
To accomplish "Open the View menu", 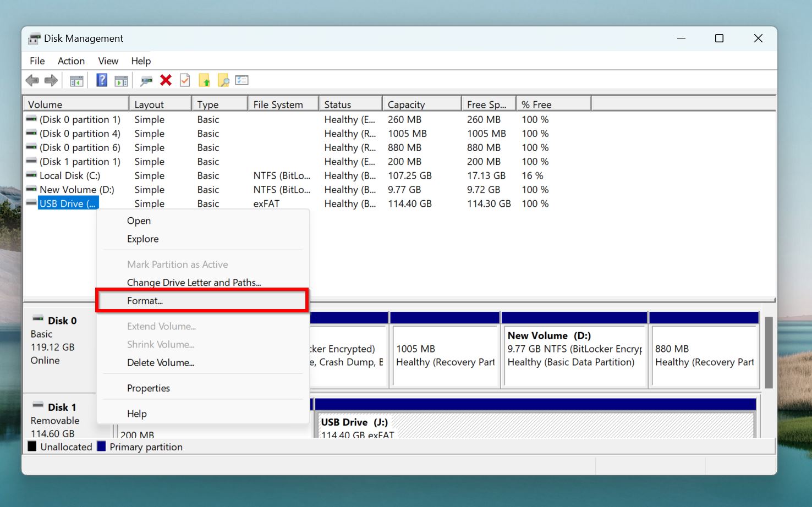I will [108, 61].
